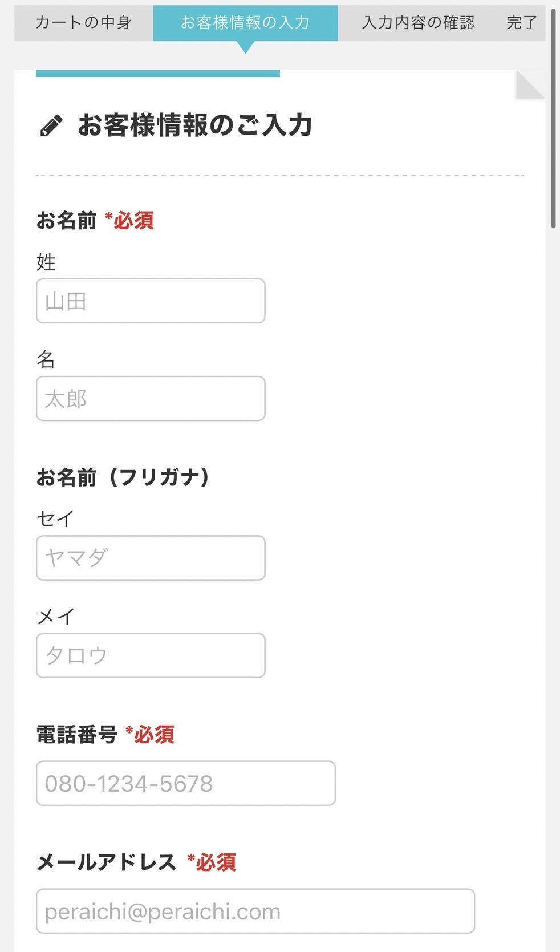
Task: Click the 名 field with 太郎 placeholder
Action: 151,399
